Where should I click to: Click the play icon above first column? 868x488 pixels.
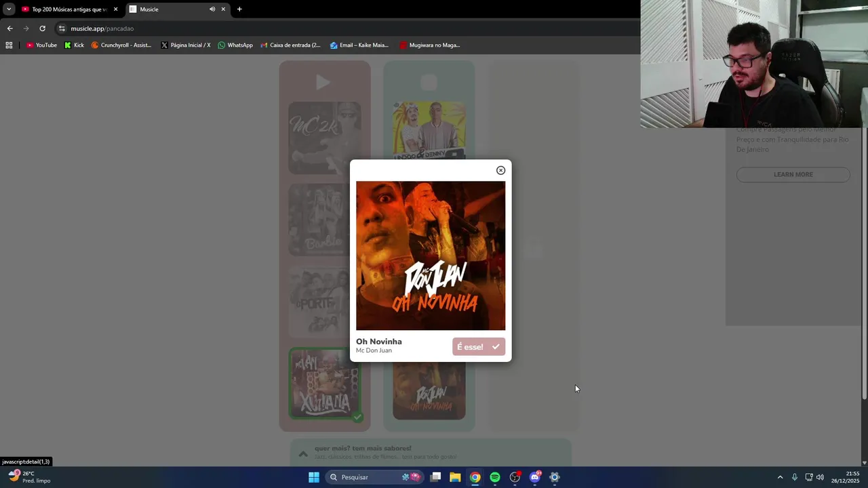click(x=323, y=83)
